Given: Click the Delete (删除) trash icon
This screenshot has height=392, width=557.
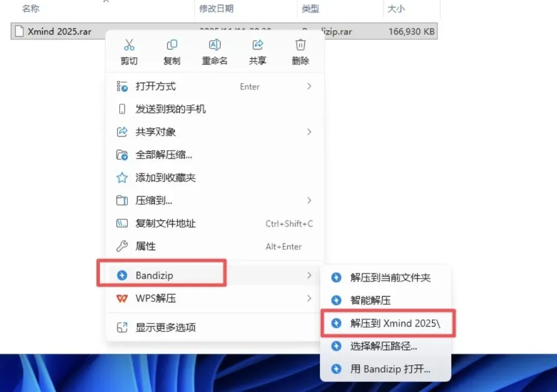Looking at the screenshot, I should pos(301,45).
